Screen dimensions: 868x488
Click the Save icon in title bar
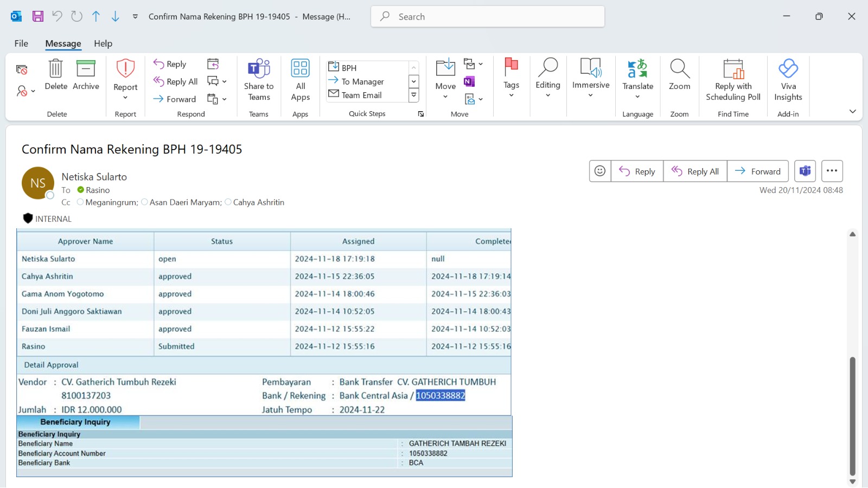38,16
